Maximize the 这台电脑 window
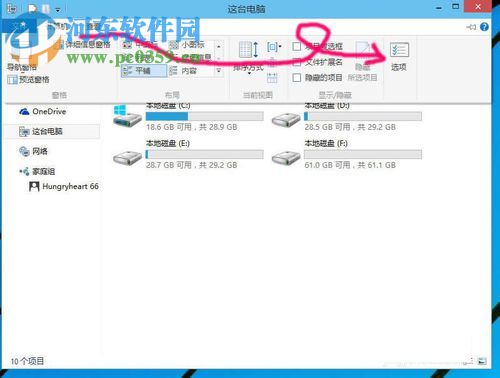The image size is (500, 378). coord(456,7)
